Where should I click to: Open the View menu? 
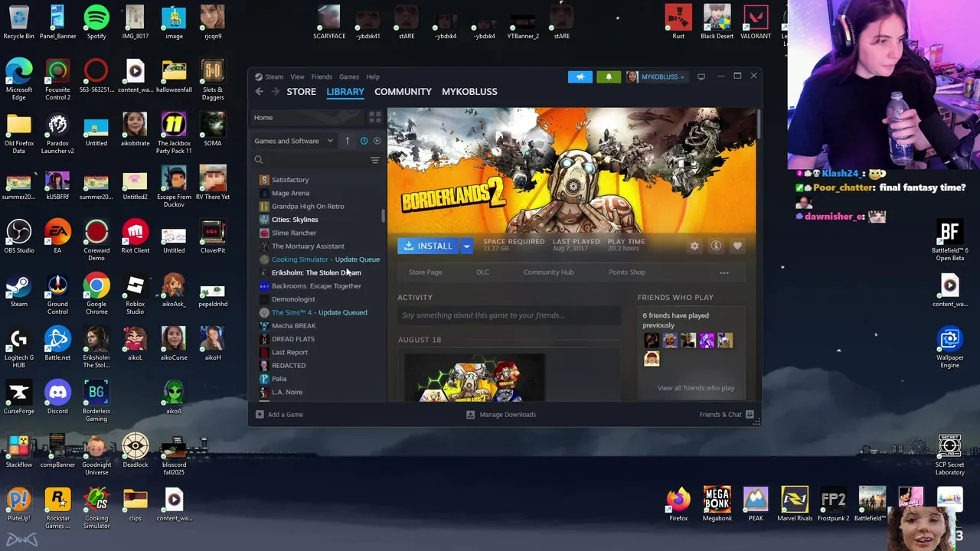297,77
